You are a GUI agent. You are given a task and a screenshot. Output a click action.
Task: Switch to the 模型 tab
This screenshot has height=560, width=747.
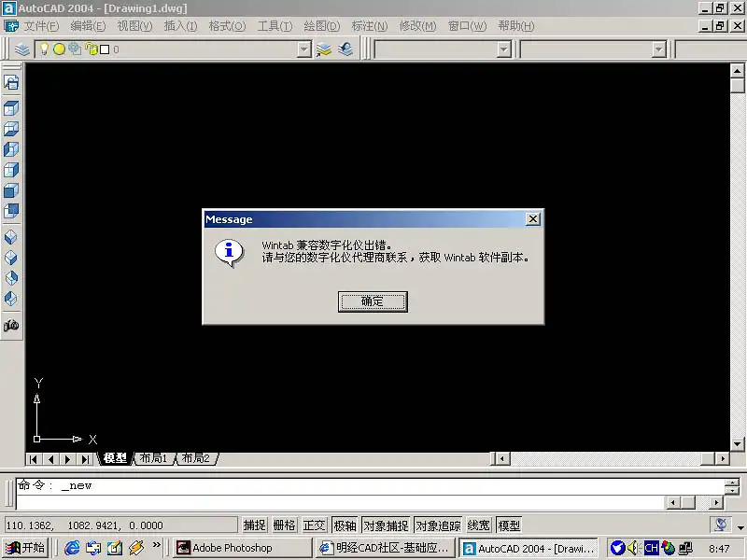[115, 458]
